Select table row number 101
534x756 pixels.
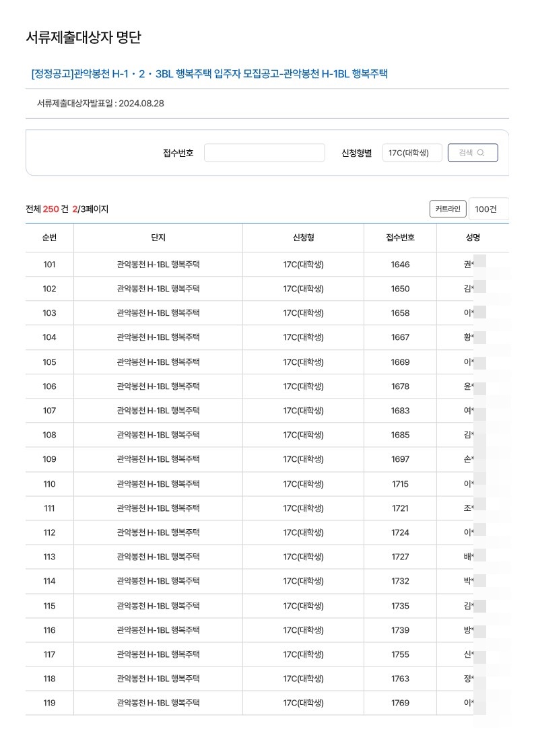coord(48,264)
